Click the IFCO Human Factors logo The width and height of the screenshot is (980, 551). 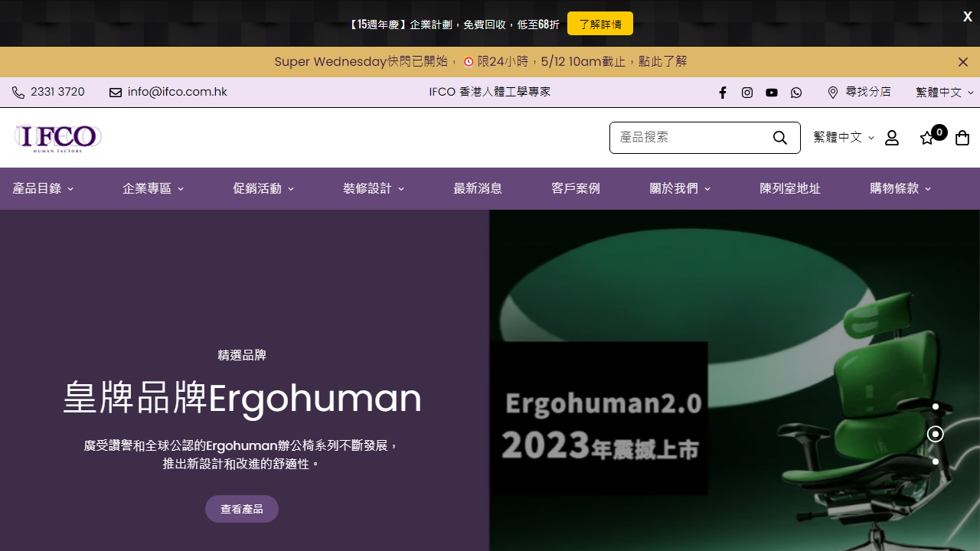pyautogui.click(x=57, y=138)
